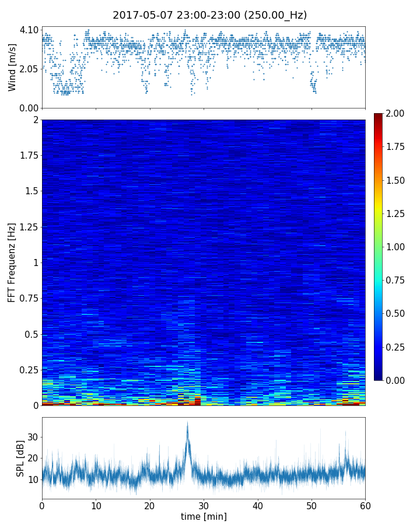
Task: Click the 2.05 tick on the wind axis
Action: [x=29, y=69]
